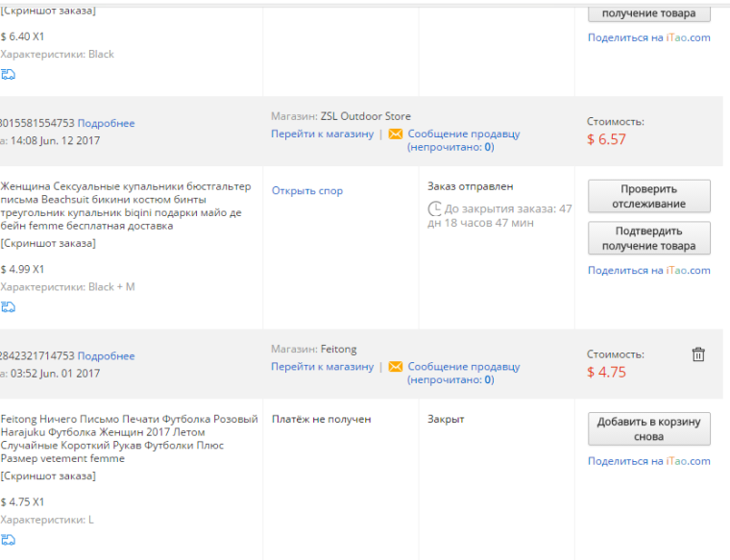Open details of order placed Jun. 12 2017
The width and height of the screenshot is (730, 560).
pos(107,123)
